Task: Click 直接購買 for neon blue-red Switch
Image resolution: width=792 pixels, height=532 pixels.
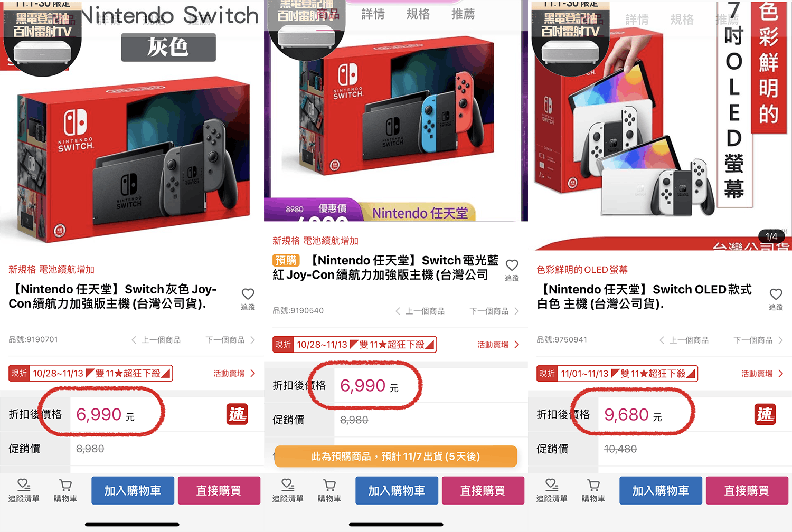Action: (x=483, y=490)
